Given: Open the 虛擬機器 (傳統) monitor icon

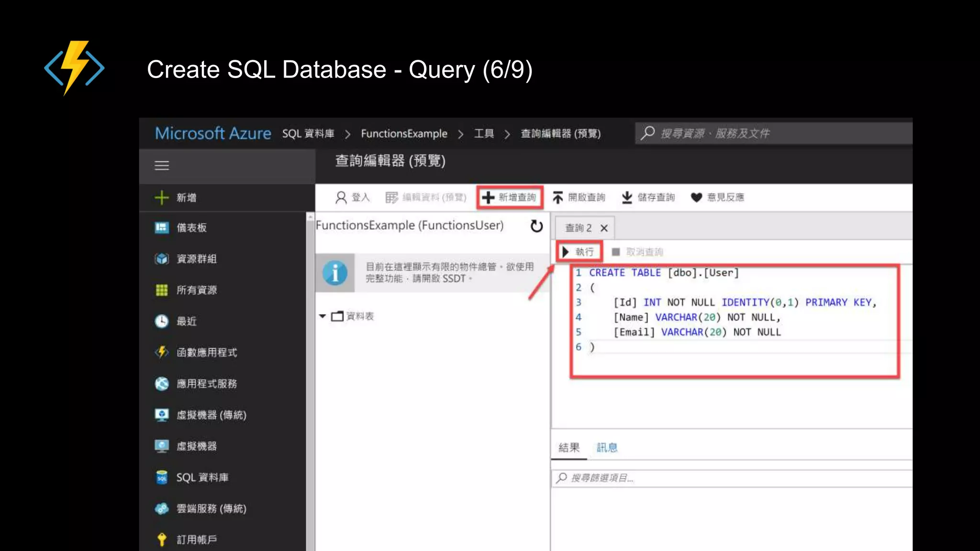Looking at the screenshot, I should click(x=162, y=415).
